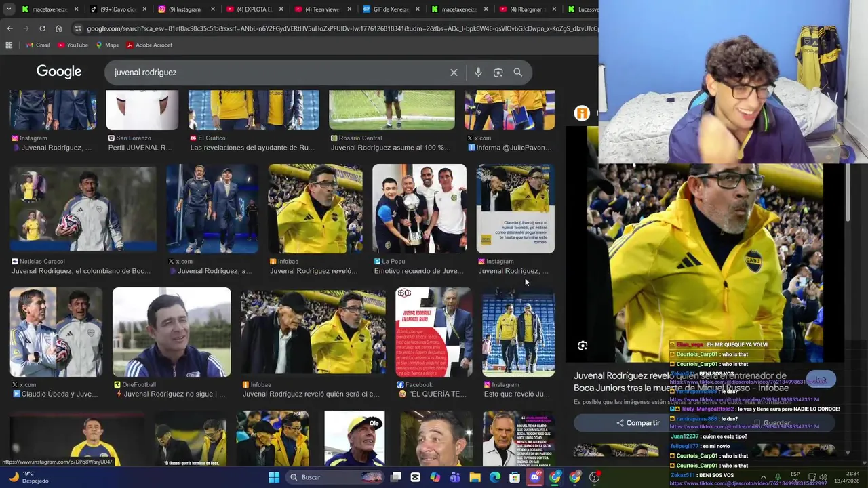Clear the search box with the X icon
Image resolution: width=868 pixels, height=488 pixels.
(x=454, y=73)
